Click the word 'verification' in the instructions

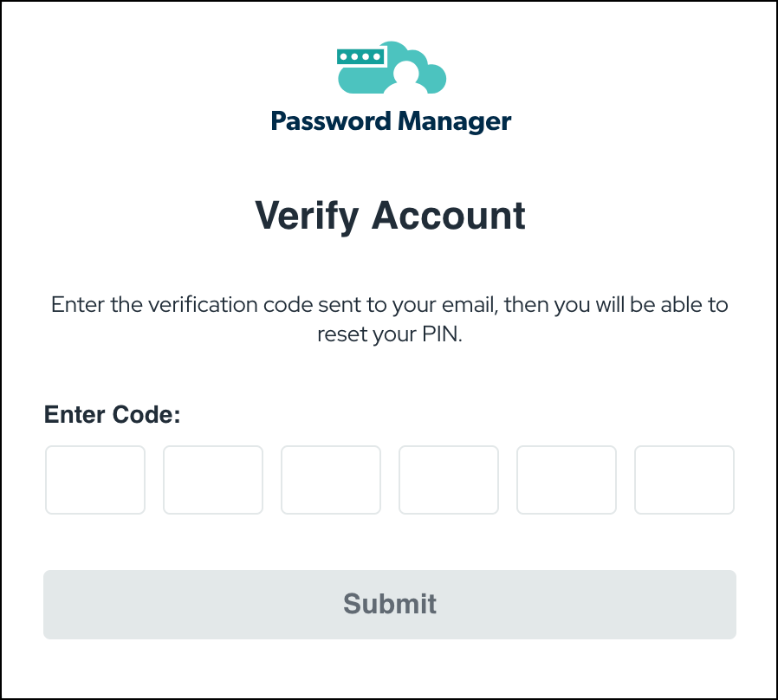click(203, 304)
